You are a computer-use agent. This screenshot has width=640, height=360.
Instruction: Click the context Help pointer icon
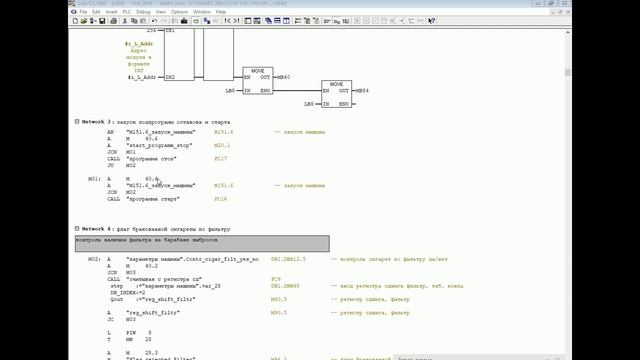tap(432, 21)
